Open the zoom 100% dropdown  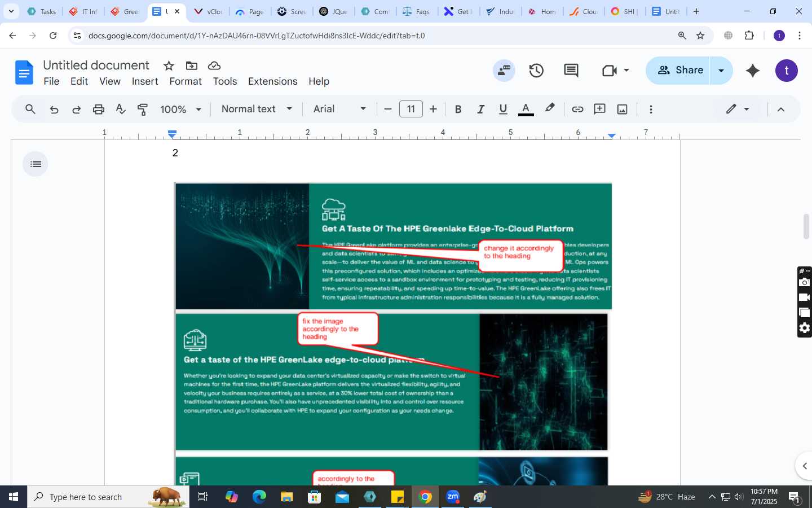180,110
